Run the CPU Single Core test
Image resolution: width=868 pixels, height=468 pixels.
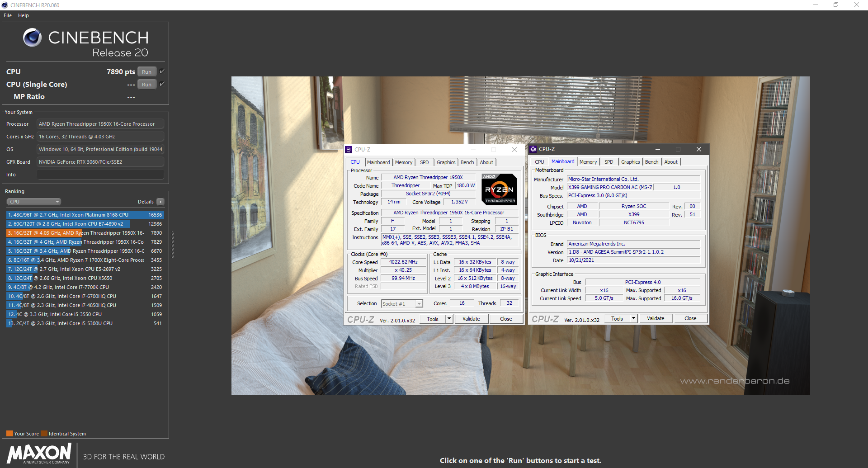147,85
